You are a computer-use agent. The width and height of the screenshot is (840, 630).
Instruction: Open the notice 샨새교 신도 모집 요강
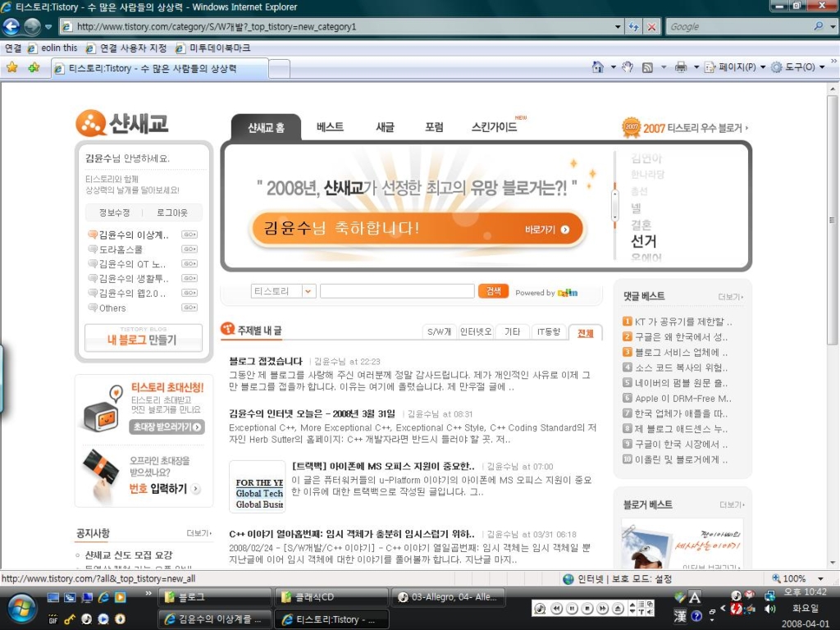(x=129, y=555)
